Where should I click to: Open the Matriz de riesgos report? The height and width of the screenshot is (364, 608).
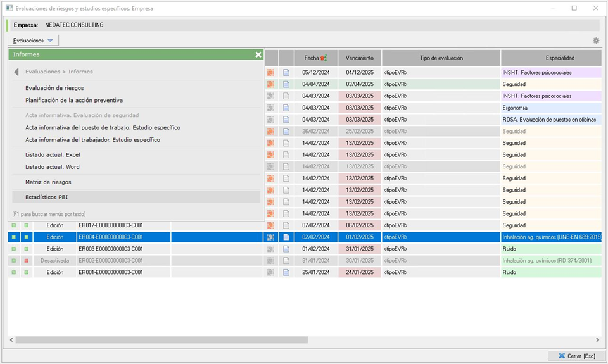(x=48, y=182)
